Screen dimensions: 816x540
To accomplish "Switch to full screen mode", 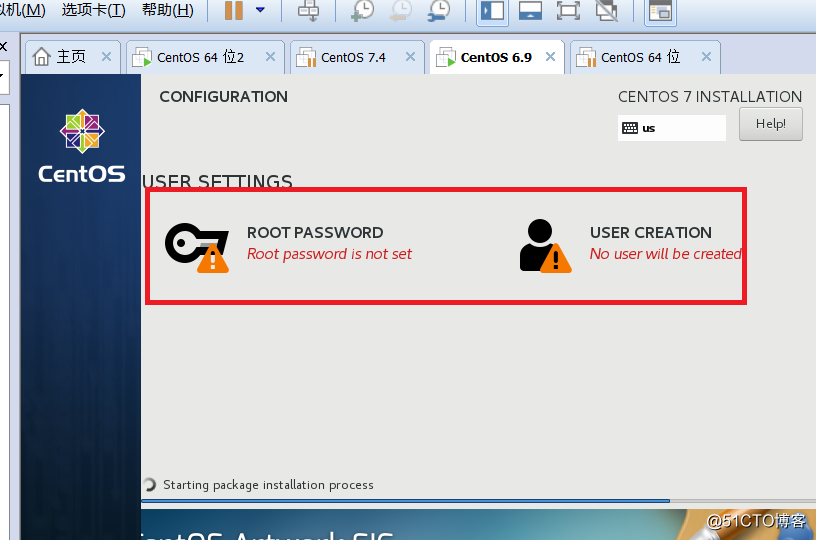I will tap(568, 10).
